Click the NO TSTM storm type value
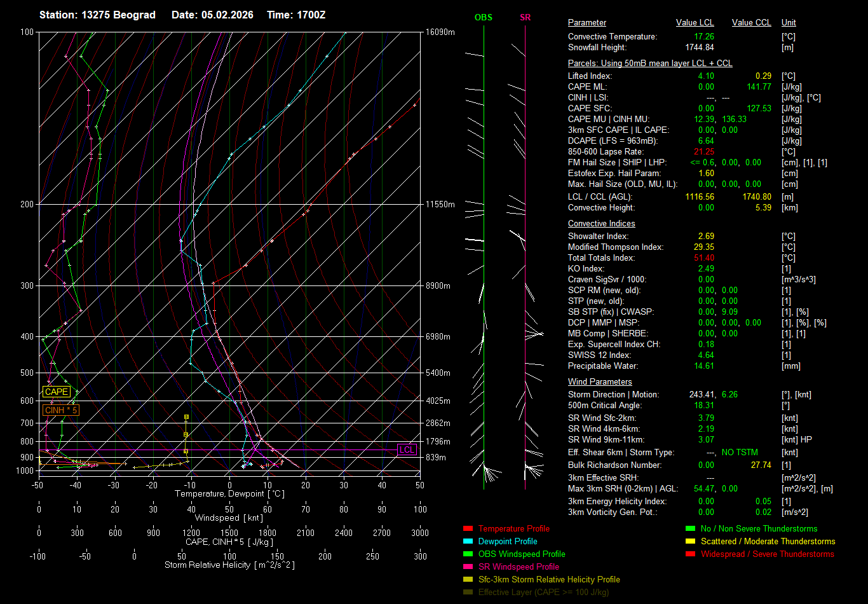The image size is (868, 604). tap(740, 453)
